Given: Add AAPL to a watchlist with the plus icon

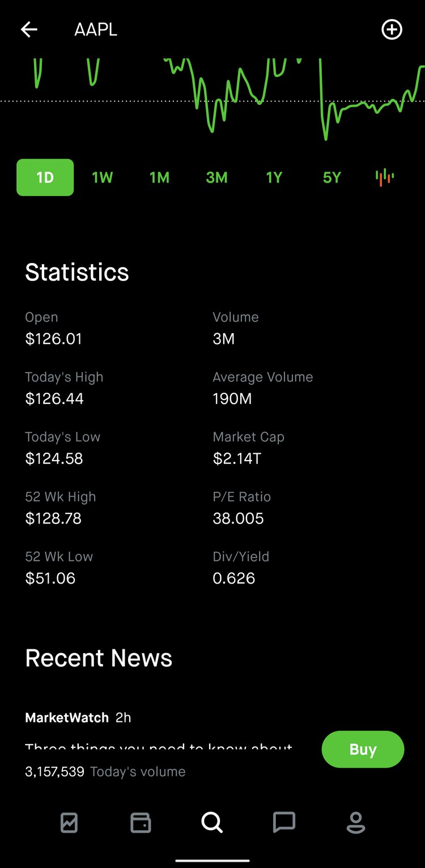Looking at the screenshot, I should (x=392, y=29).
